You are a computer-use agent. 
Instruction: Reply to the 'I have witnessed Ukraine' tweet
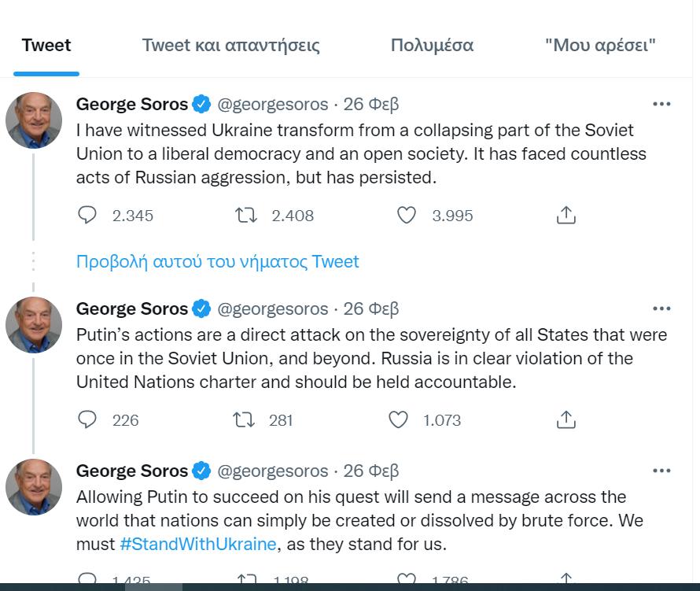point(87,215)
